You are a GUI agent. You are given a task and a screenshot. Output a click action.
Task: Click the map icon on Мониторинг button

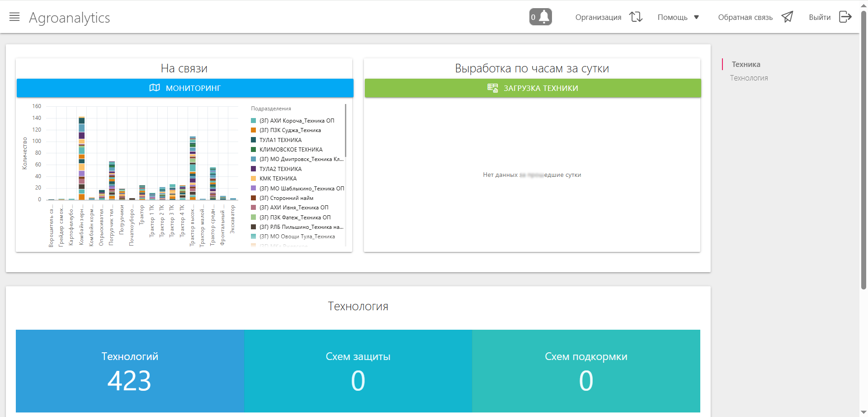[x=155, y=88]
